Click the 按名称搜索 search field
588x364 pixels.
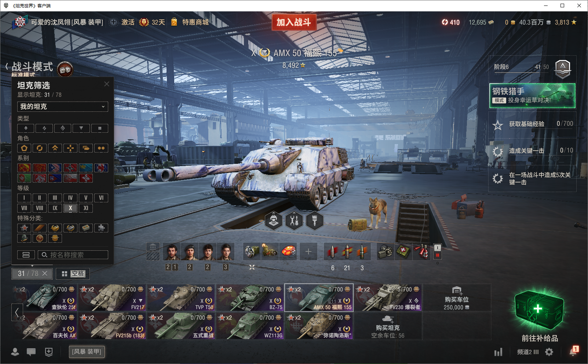coord(73,255)
